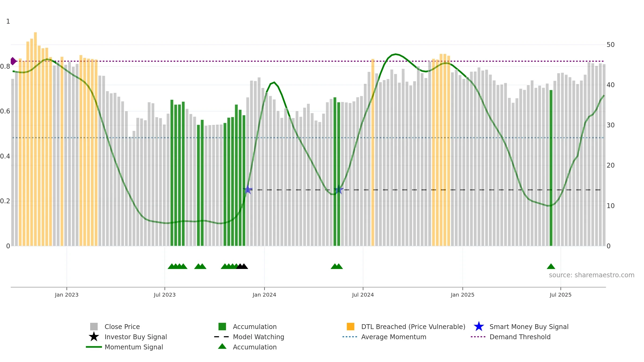The height and width of the screenshot is (362, 644).
Task: Click the blue Smart Money Buy Signal star
Action: coord(479,327)
